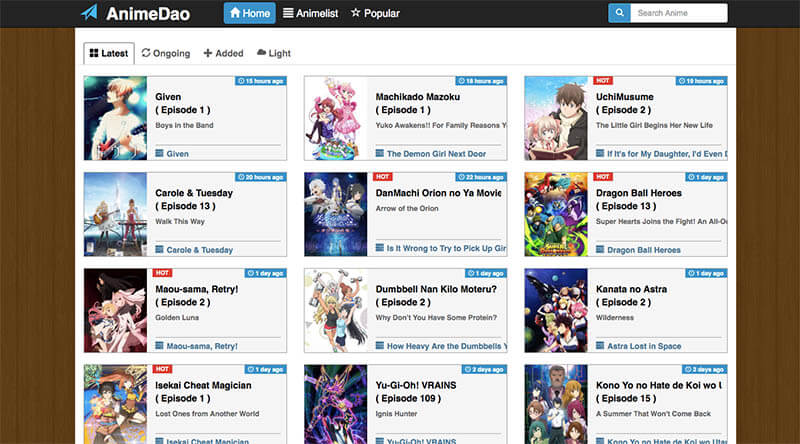
Task: Click the list icon beside How Heavy Are the Dumbbells
Action: [x=380, y=346]
